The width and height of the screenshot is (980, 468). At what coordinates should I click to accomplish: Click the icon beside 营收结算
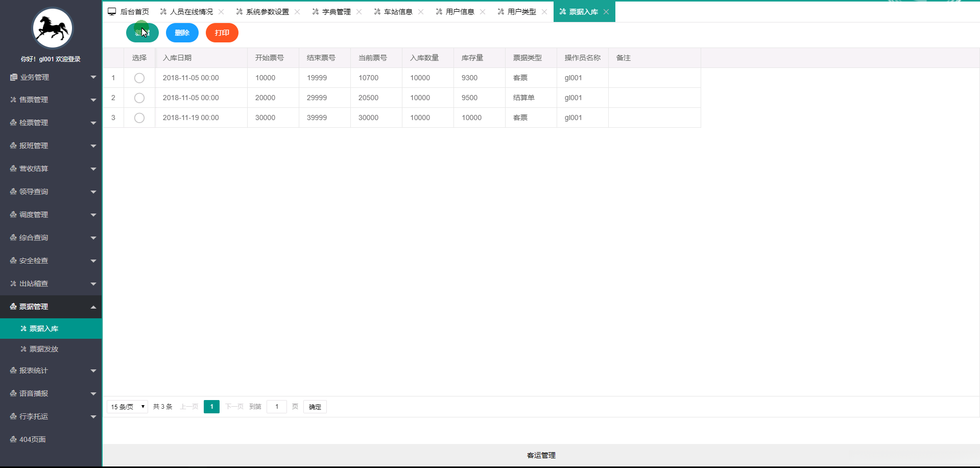tap(13, 169)
